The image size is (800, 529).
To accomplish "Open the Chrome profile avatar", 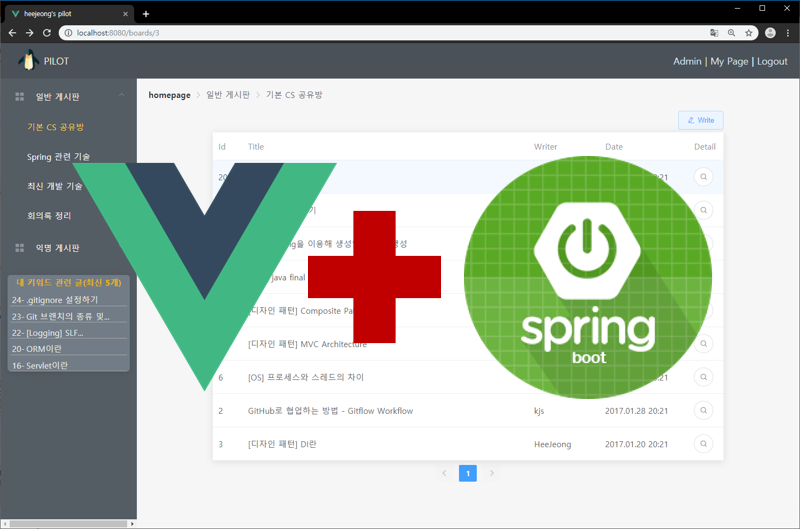I will click(x=770, y=33).
